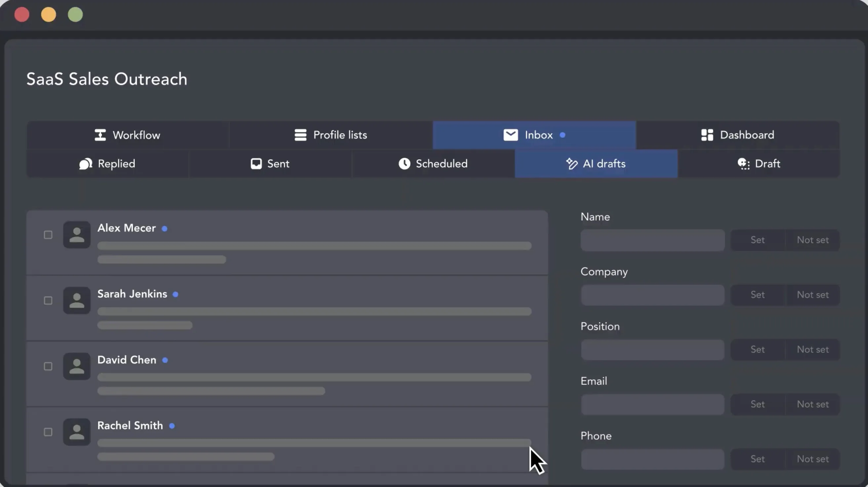Click the AI drafts magic pen icon
This screenshot has width=868, height=487.
point(572,164)
